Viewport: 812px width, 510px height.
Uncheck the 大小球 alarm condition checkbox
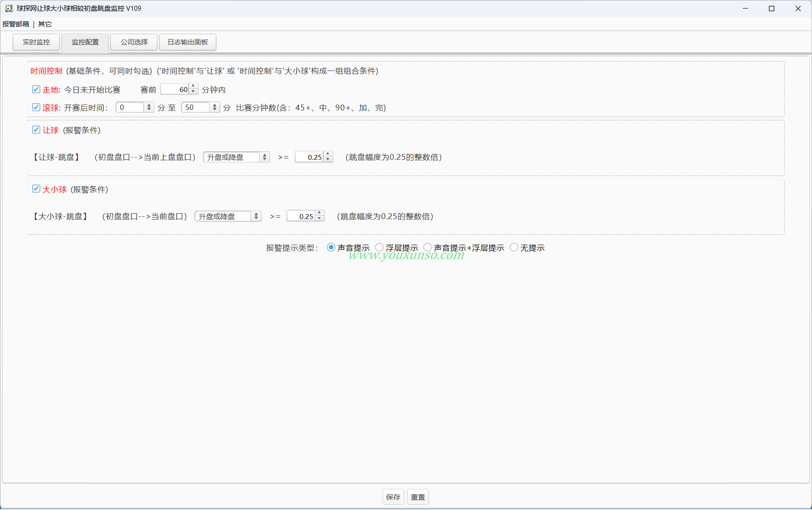pyautogui.click(x=36, y=189)
